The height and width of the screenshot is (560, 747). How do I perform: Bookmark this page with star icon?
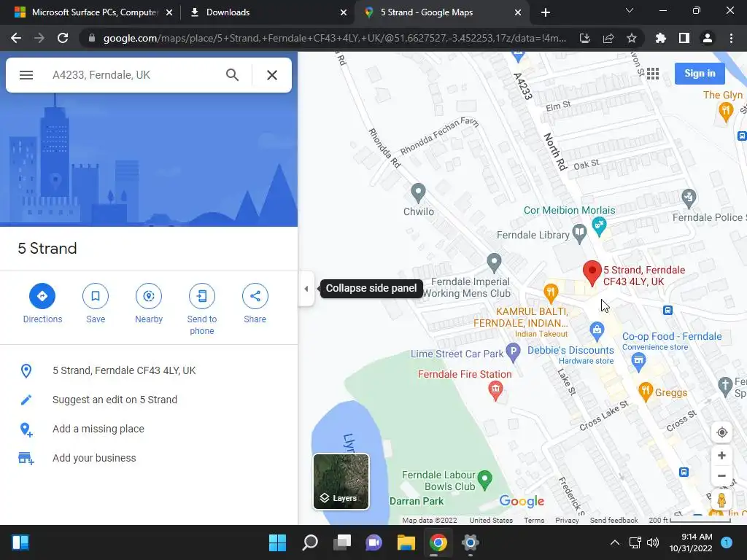point(632,38)
